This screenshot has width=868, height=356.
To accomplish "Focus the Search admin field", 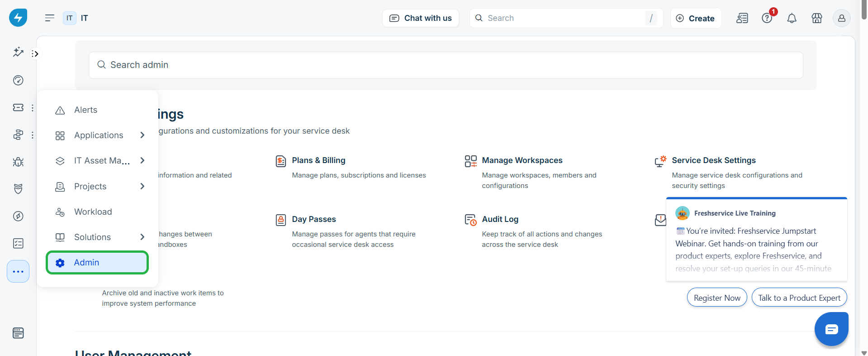I will [446, 65].
